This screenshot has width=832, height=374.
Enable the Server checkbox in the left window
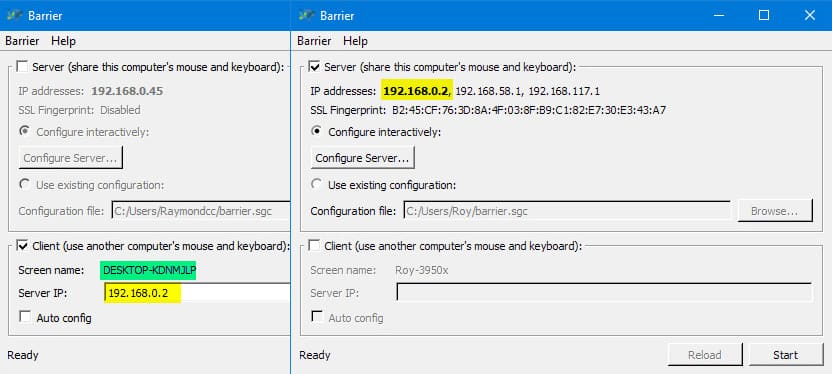(x=22, y=67)
